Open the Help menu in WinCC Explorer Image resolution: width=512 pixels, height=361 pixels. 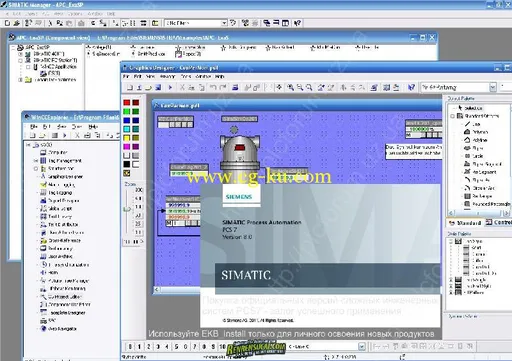pyautogui.click(x=93, y=127)
